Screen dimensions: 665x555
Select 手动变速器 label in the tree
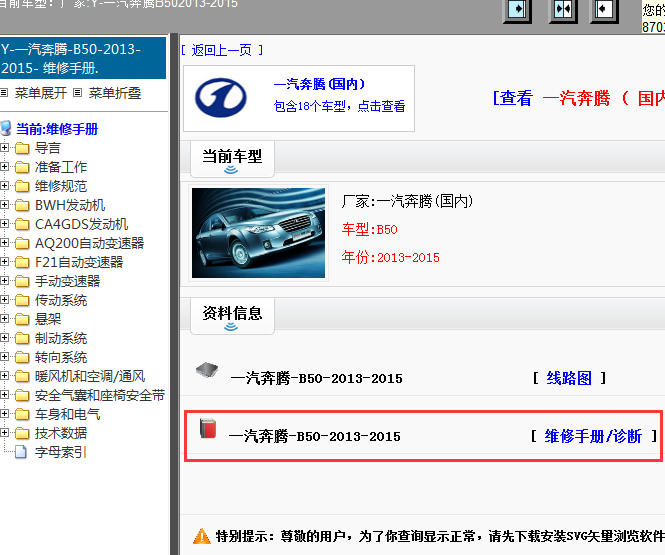point(67,281)
